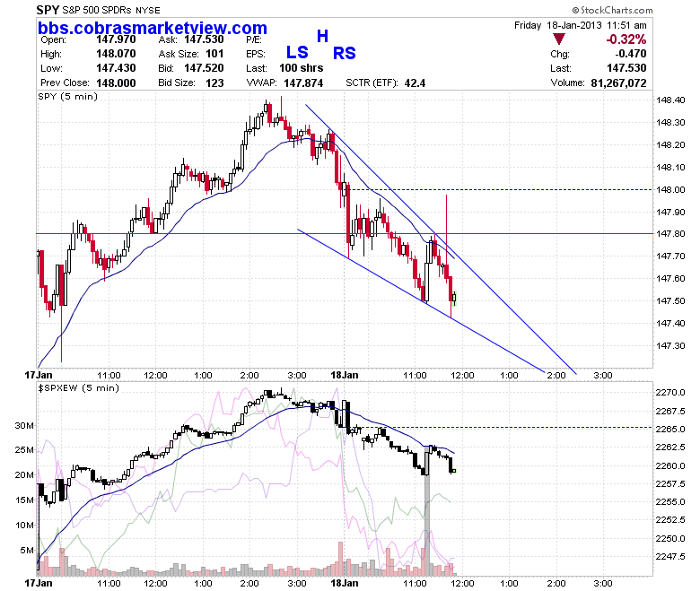
Task: Click the tall gray volume spike bar near 11:00 on 18Jan
Action: (427, 513)
